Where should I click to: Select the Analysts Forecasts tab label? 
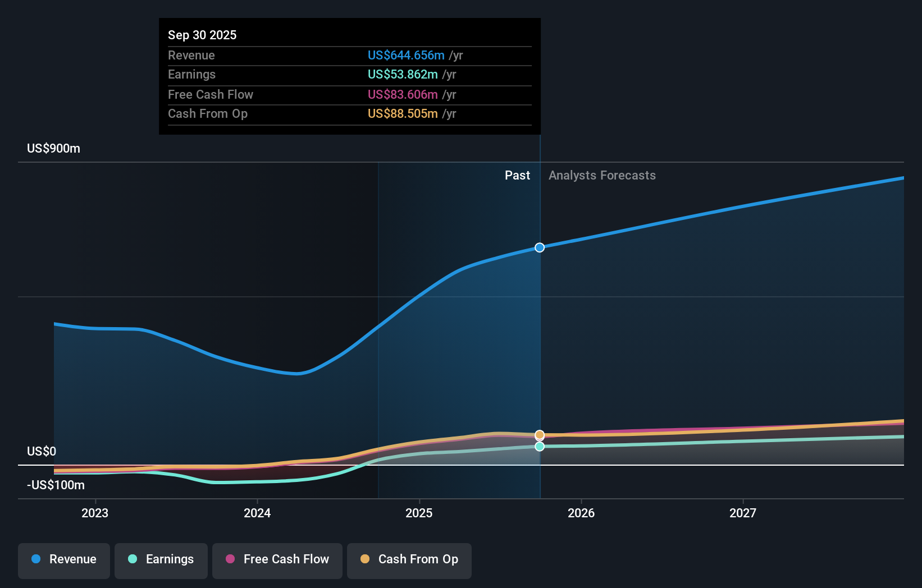coord(602,175)
